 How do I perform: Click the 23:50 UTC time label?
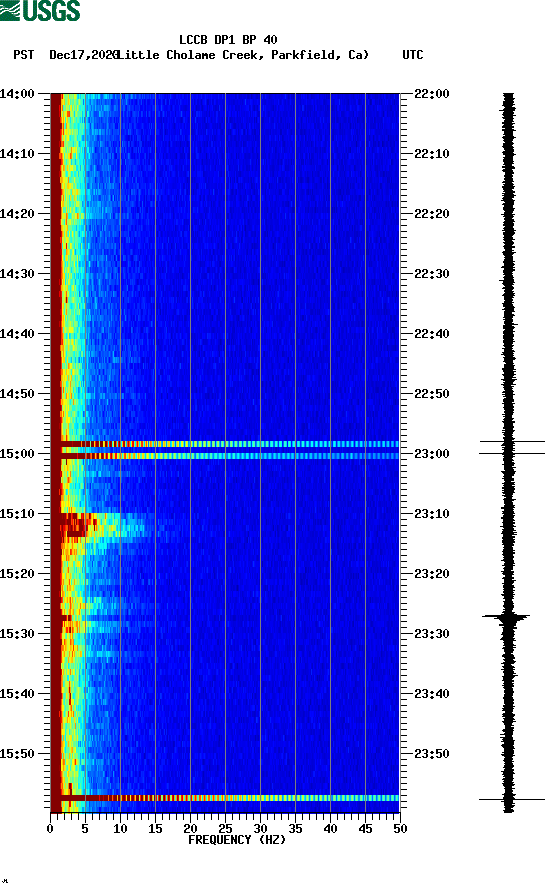431,754
